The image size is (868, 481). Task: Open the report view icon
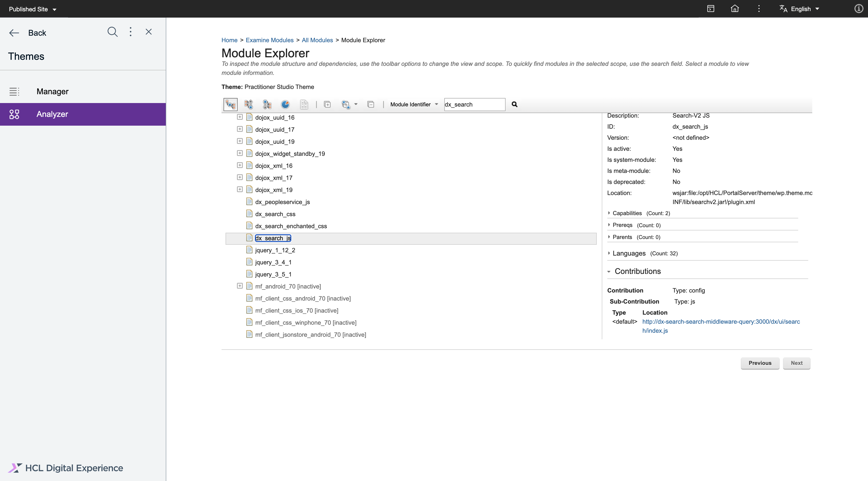[x=304, y=105]
